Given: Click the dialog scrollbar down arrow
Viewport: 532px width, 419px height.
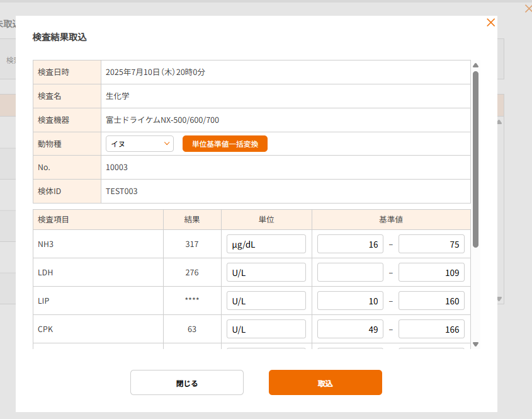Looking at the screenshot, I should [x=476, y=344].
